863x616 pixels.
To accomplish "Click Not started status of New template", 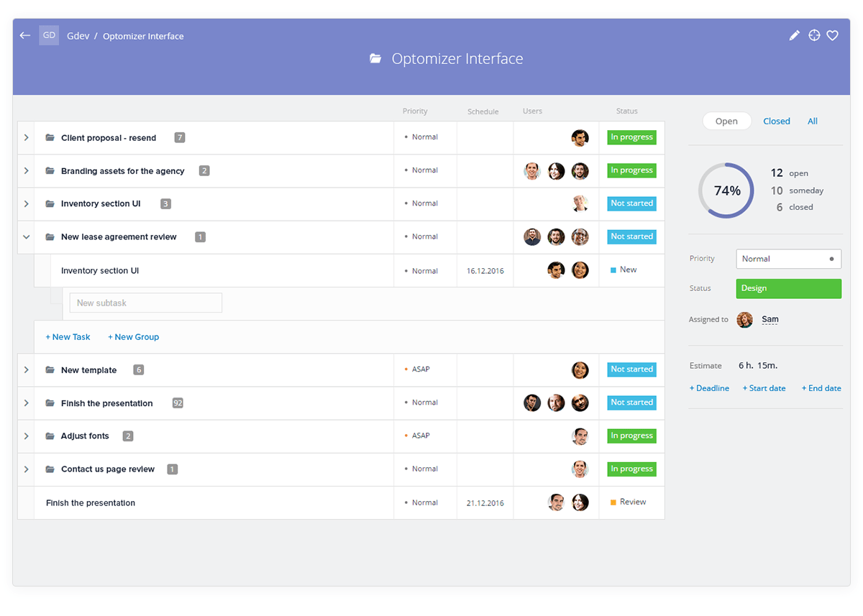I will pyautogui.click(x=631, y=369).
